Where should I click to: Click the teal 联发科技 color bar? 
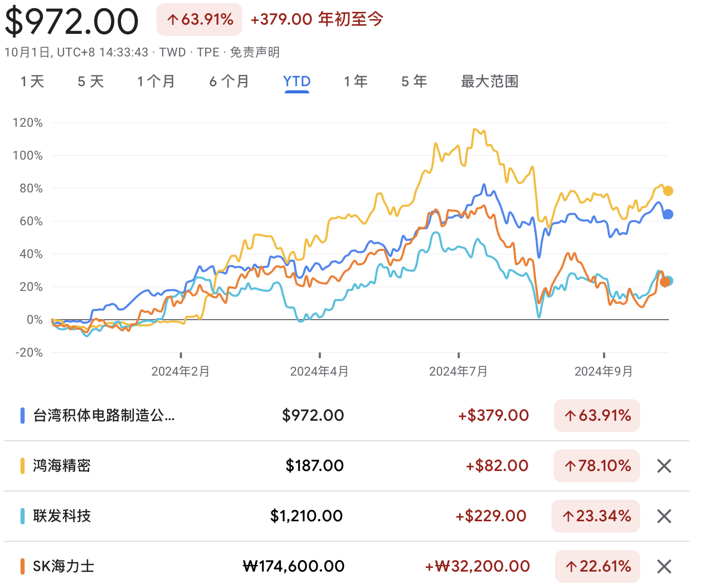[x=23, y=516]
